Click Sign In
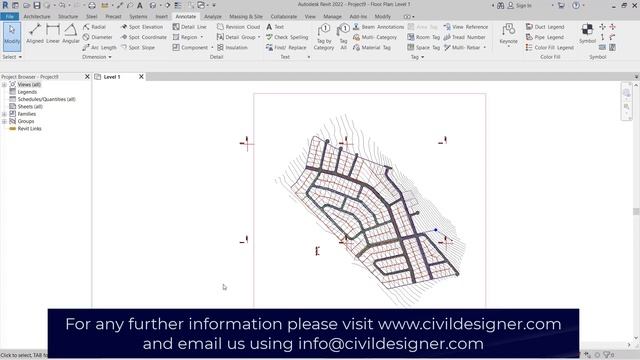This screenshot has width=640, height=360. [520, 6]
